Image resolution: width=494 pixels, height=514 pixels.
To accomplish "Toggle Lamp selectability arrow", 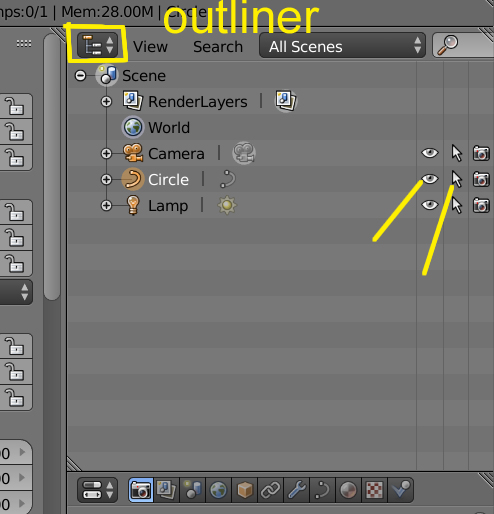I will (457, 205).
